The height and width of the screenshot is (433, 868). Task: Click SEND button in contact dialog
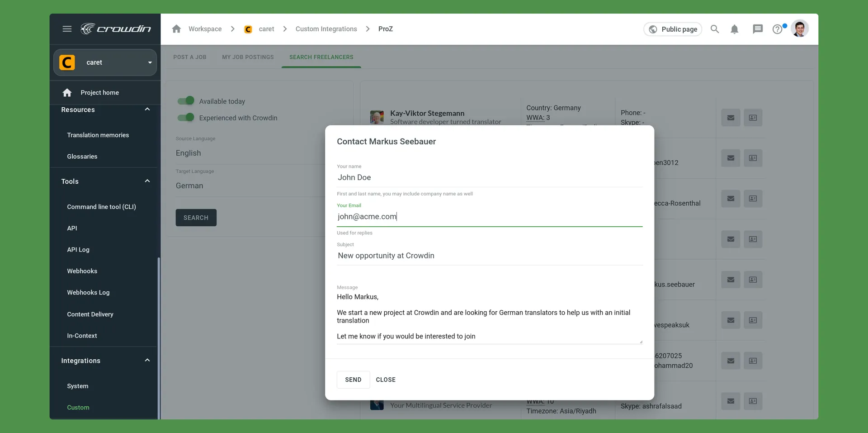tap(353, 380)
